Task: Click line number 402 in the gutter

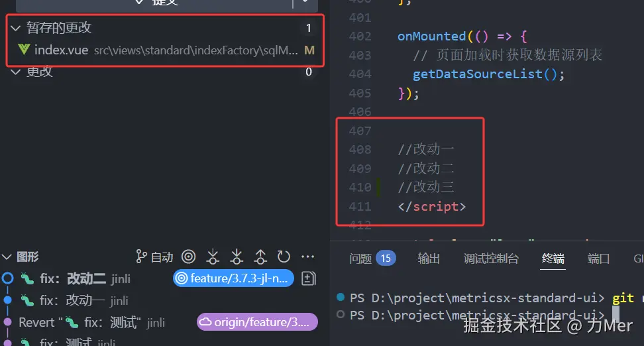Action: tap(360, 36)
